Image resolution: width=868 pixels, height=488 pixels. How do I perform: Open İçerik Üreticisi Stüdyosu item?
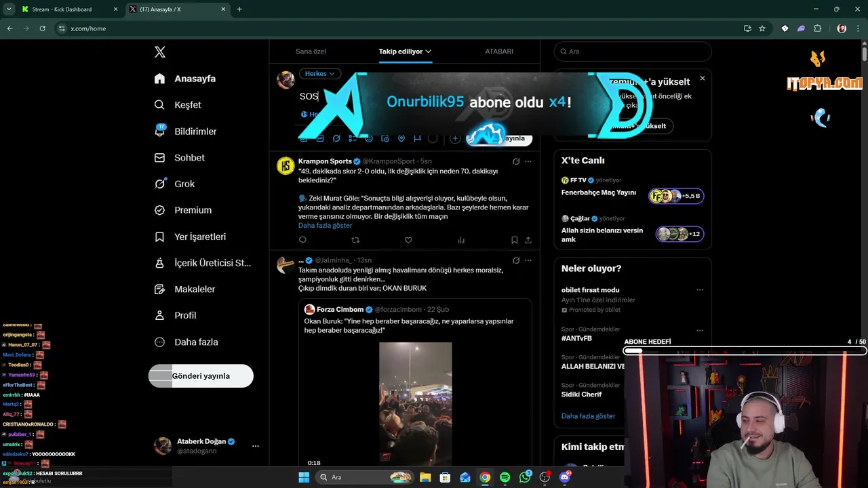click(202, 263)
